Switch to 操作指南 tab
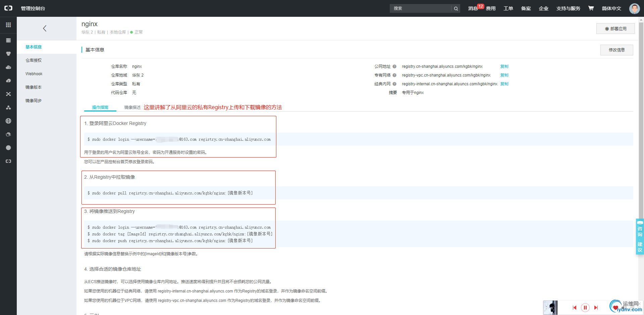The image size is (644, 315). coord(100,107)
